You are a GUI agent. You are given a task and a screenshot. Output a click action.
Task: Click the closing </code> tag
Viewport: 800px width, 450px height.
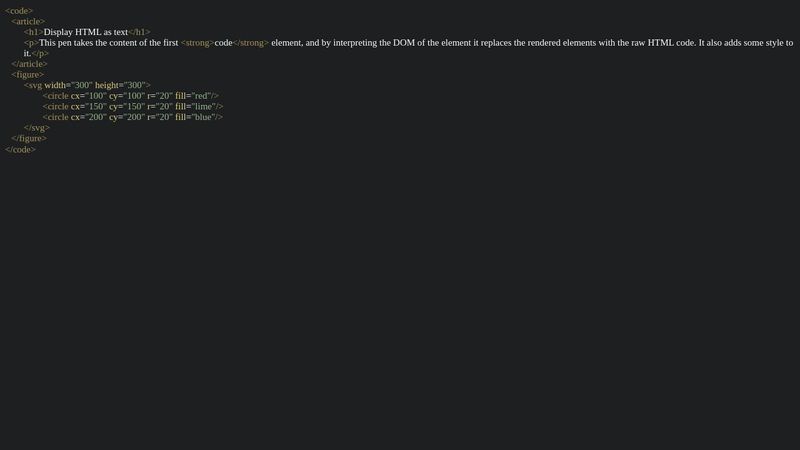[20, 149]
